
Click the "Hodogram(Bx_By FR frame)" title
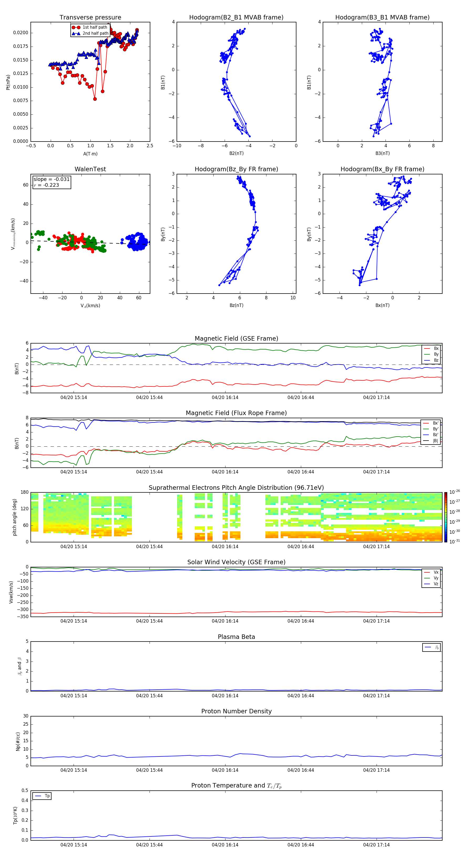[x=382, y=169]
